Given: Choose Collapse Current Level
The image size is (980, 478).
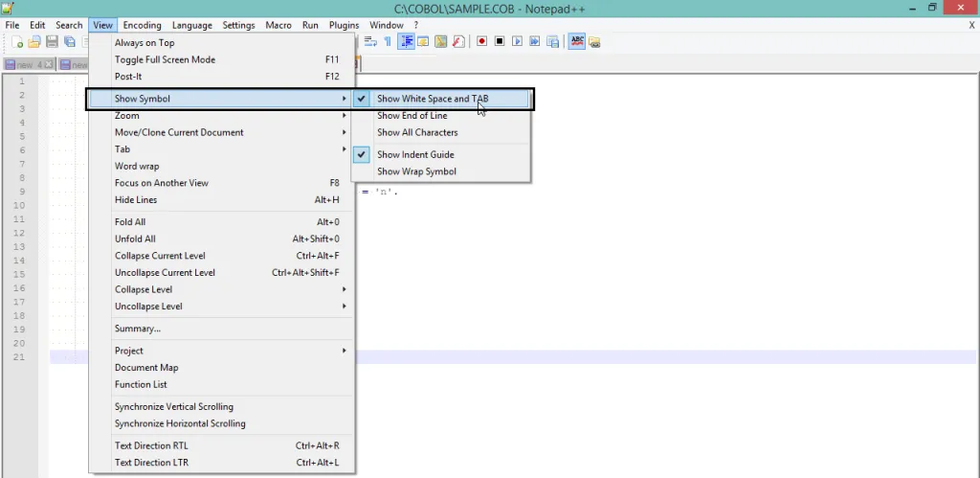Looking at the screenshot, I should 222,256.
